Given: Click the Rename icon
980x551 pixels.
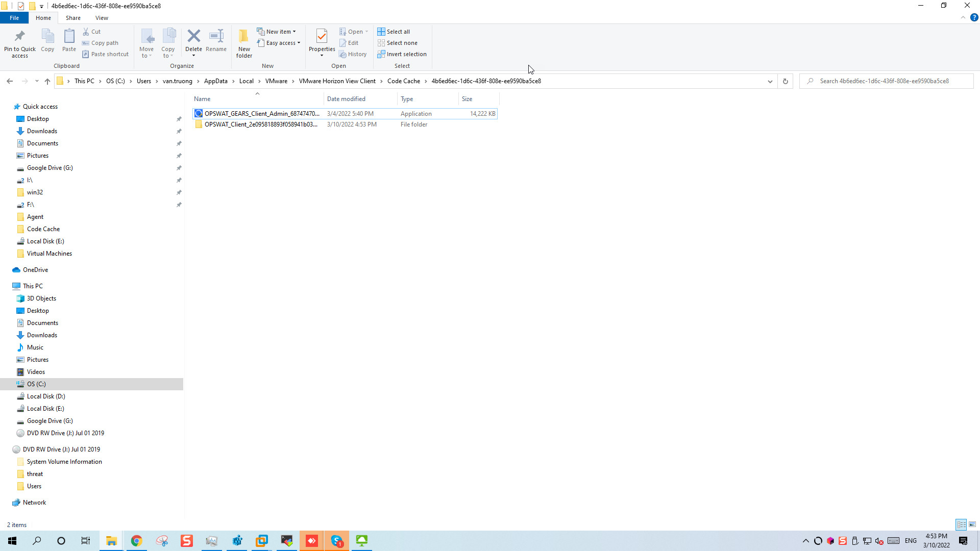Looking at the screenshot, I should pos(216,36).
